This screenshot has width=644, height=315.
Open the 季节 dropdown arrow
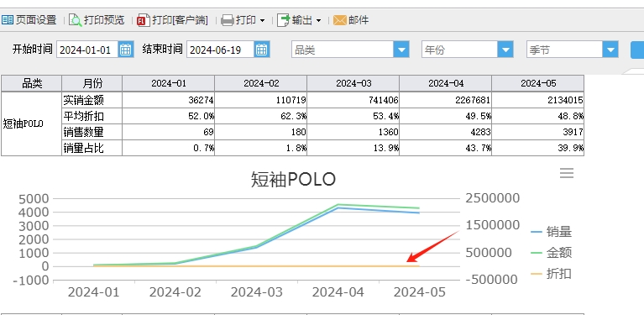point(610,50)
